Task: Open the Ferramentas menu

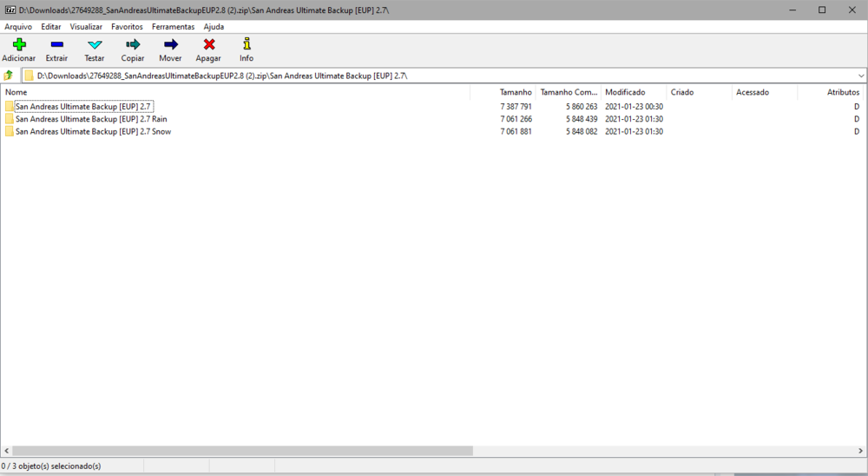Action: 174,27
